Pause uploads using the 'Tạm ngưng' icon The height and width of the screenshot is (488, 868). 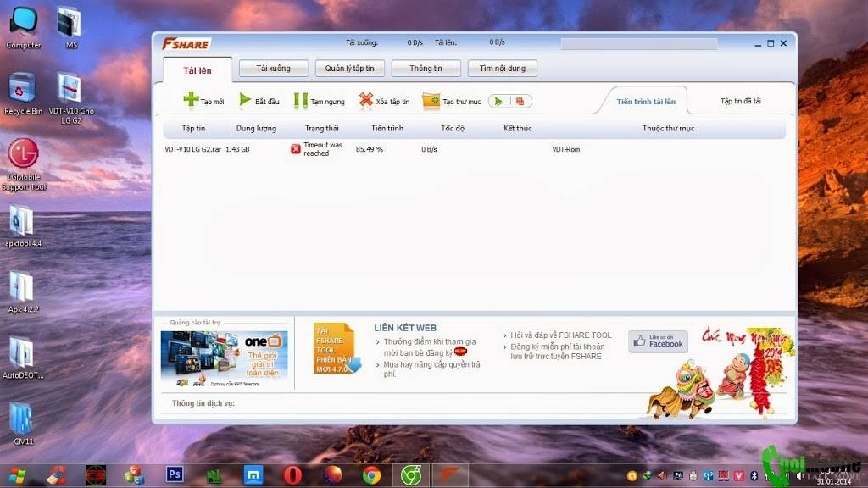tap(301, 100)
